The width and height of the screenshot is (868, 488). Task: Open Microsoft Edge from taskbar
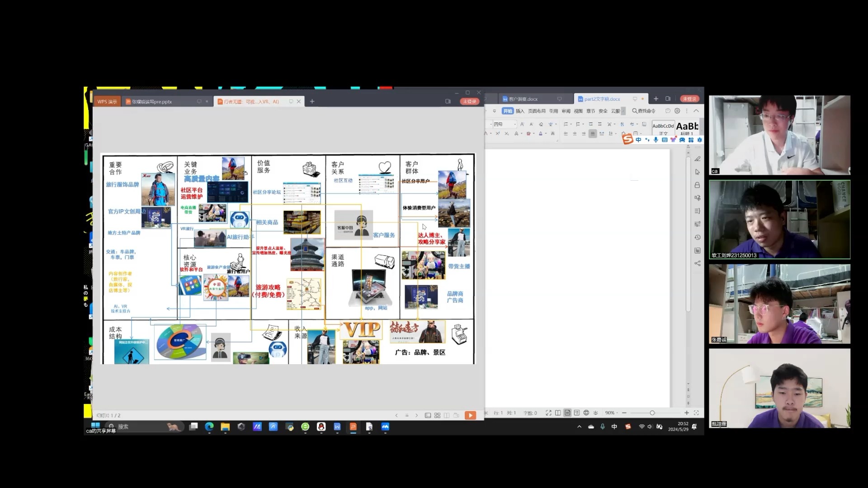(x=209, y=427)
